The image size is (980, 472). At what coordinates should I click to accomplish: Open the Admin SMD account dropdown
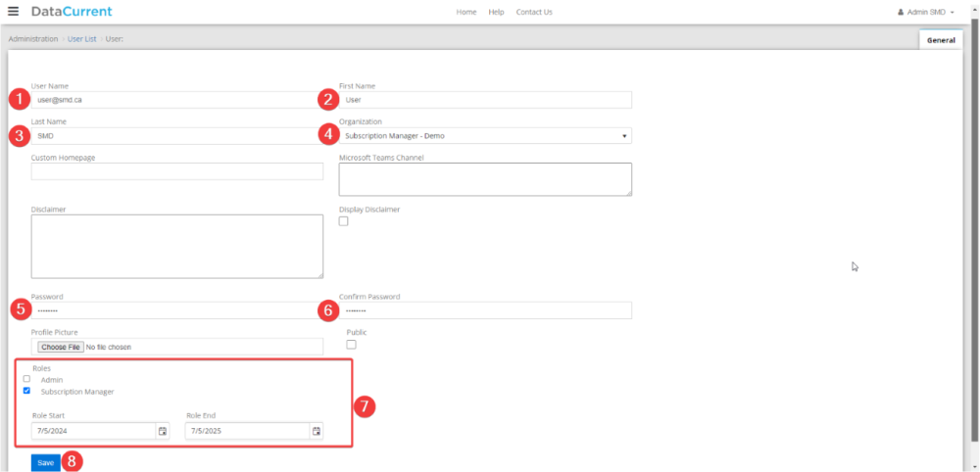(x=928, y=12)
